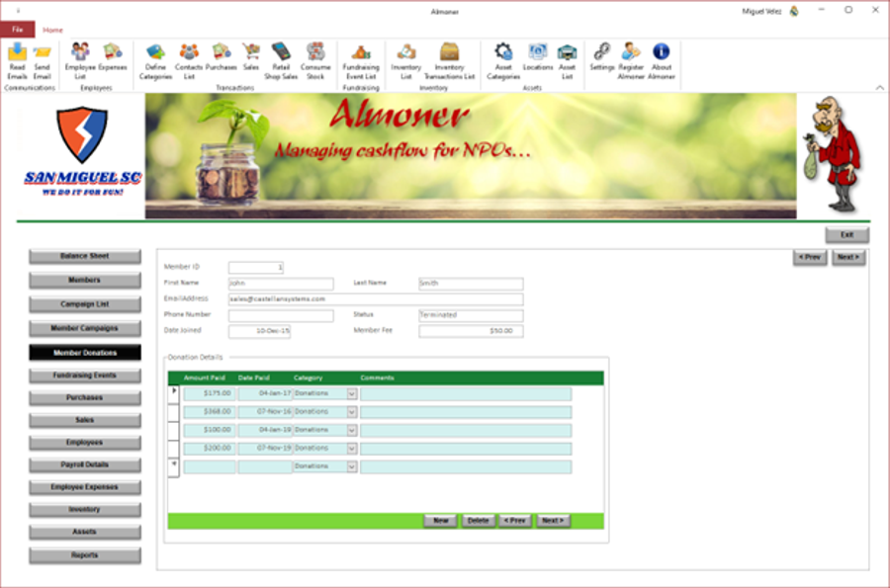Click Next in the donation details bar
Image resolution: width=890 pixels, height=588 pixels.
coord(553,521)
